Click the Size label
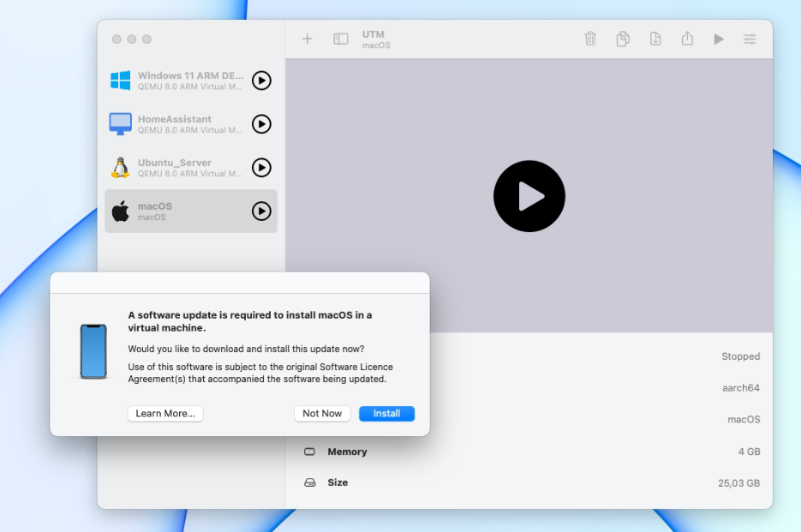801x532 pixels. pyautogui.click(x=338, y=482)
